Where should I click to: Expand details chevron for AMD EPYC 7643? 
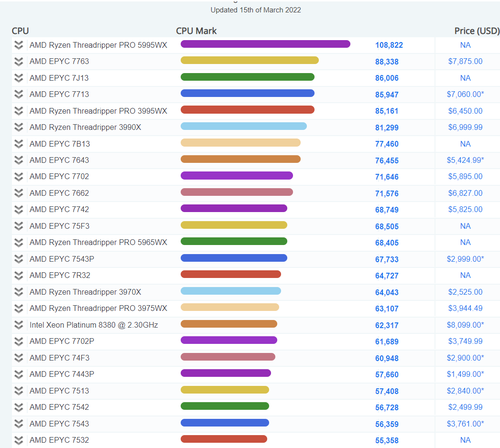[x=19, y=160]
